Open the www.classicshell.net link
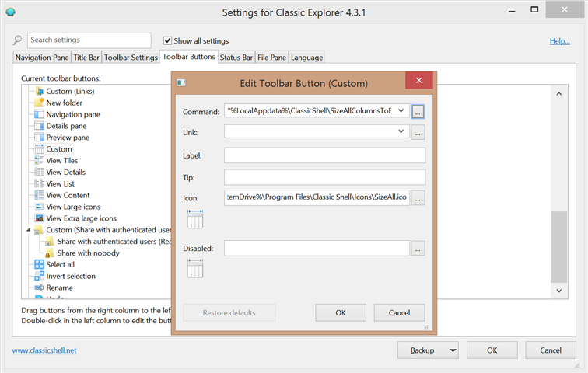Screen dimensions: 588x373 tap(44, 350)
